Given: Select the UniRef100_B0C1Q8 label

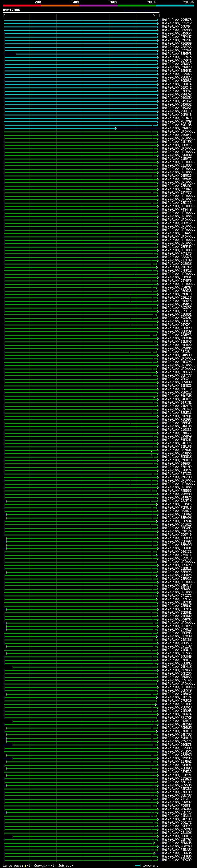Looking at the screenshot, I should click(x=176, y=125).
